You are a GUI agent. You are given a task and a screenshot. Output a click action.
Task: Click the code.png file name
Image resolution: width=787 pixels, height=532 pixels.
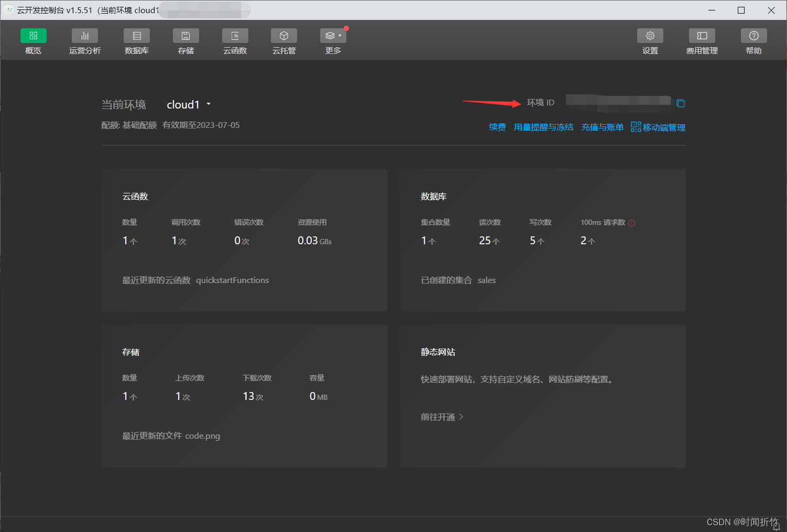coord(202,436)
